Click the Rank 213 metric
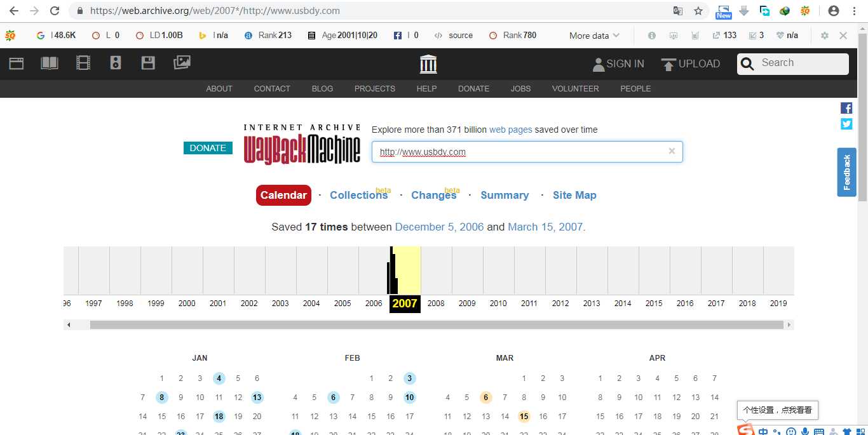This screenshot has width=868, height=435. click(x=268, y=36)
